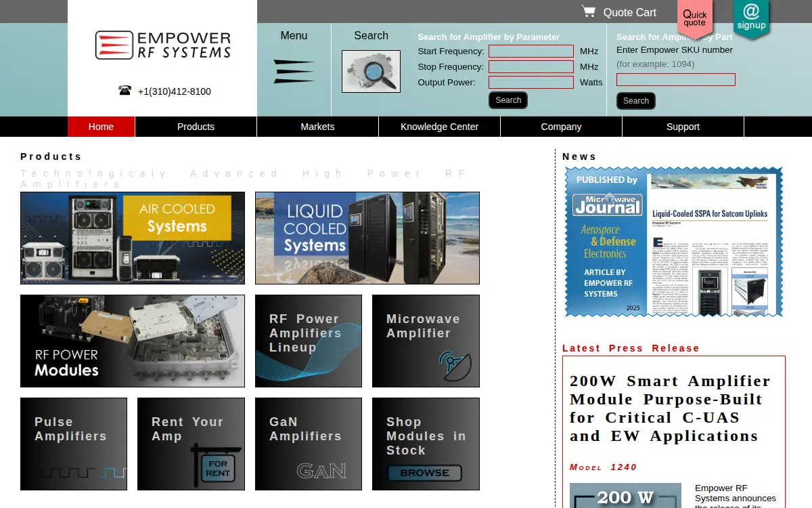This screenshot has width=812, height=508.
Task: Click the Quote Cart link text
Action: [x=629, y=12]
